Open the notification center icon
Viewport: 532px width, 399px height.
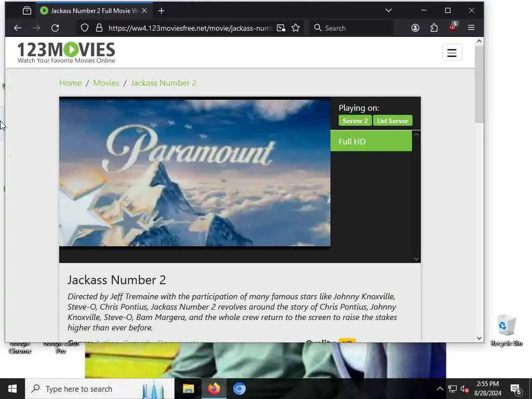click(516, 389)
